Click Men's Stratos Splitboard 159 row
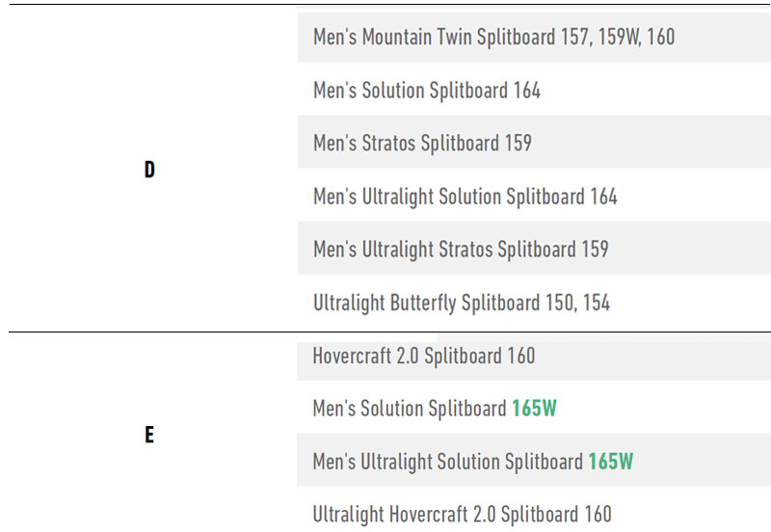Screen dimensions: 771x532 coord(534,143)
